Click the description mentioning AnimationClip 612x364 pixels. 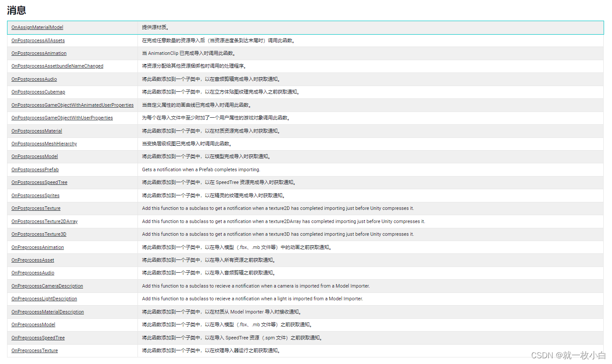[189, 53]
